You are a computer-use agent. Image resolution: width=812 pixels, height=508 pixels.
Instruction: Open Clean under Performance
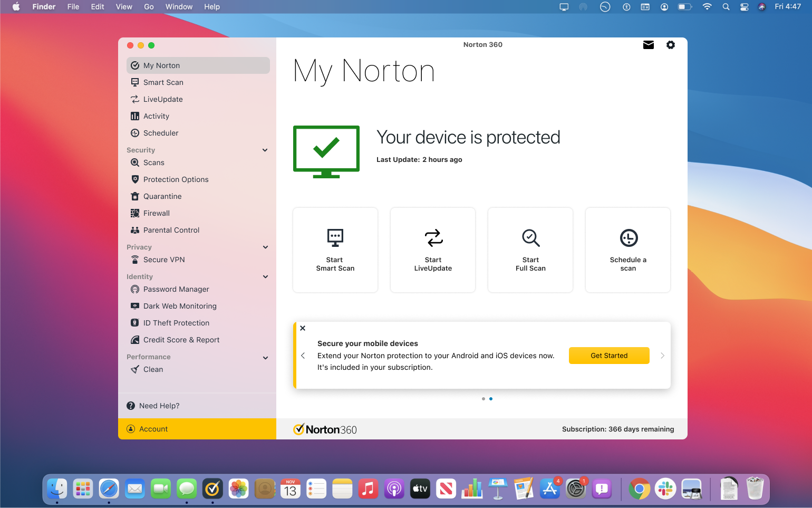click(x=198, y=369)
